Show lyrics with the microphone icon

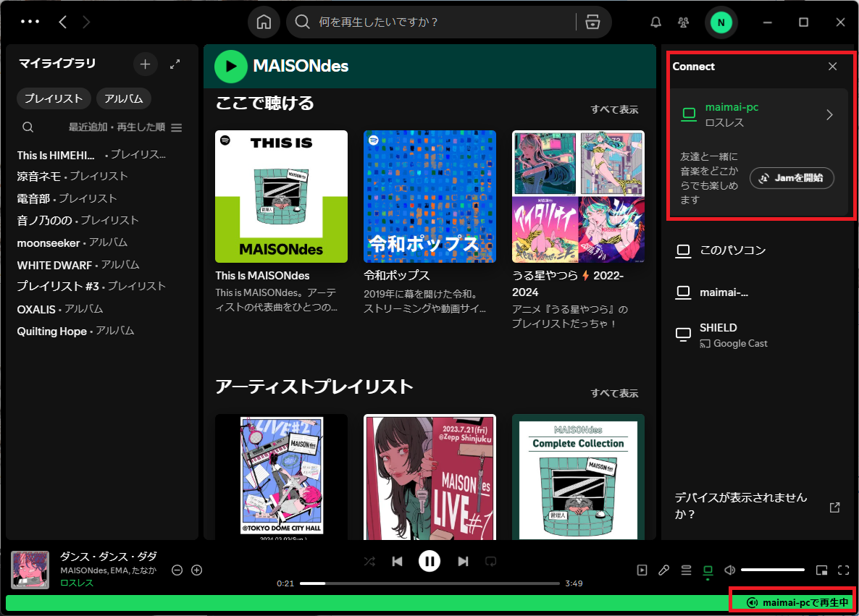[x=664, y=570]
